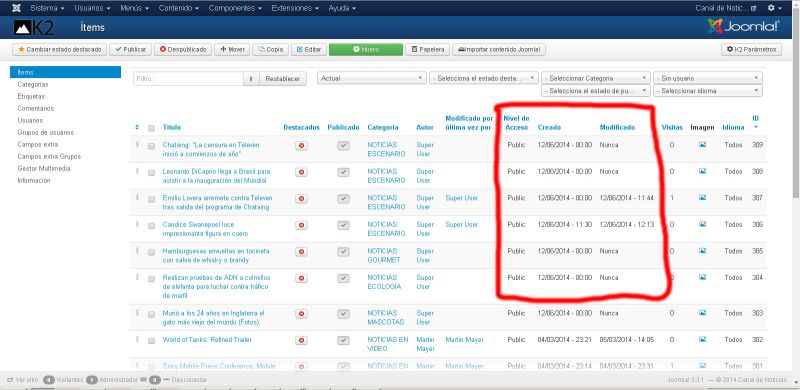Unpublish the Candice Swanepoel article via its green check

[x=343, y=225]
